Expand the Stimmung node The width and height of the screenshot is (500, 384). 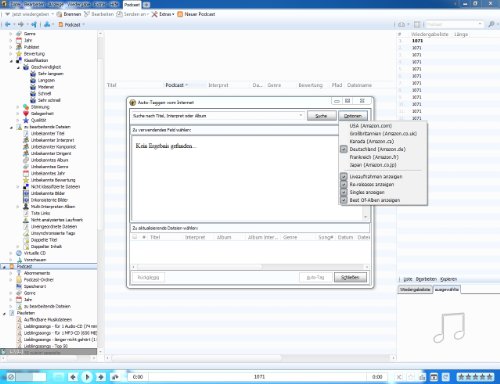pyautogui.click(x=18, y=107)
